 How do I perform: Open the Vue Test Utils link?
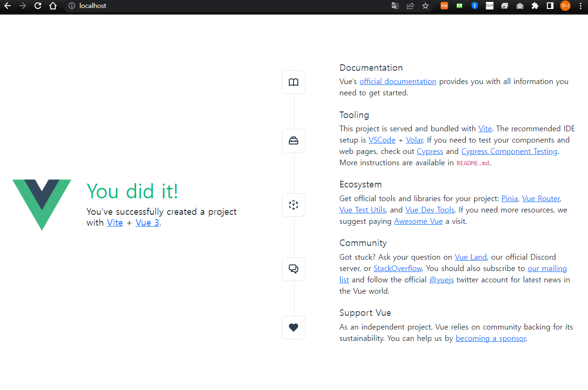tap(363, 210)
